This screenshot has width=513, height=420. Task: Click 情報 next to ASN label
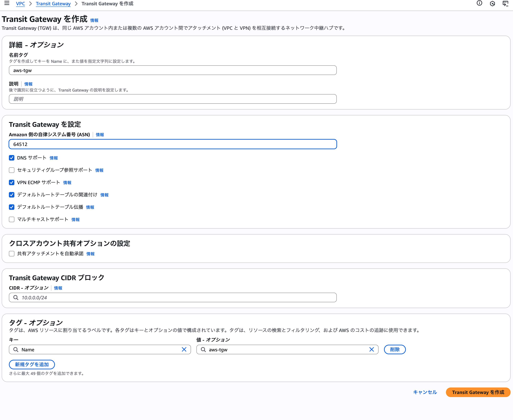100,135
